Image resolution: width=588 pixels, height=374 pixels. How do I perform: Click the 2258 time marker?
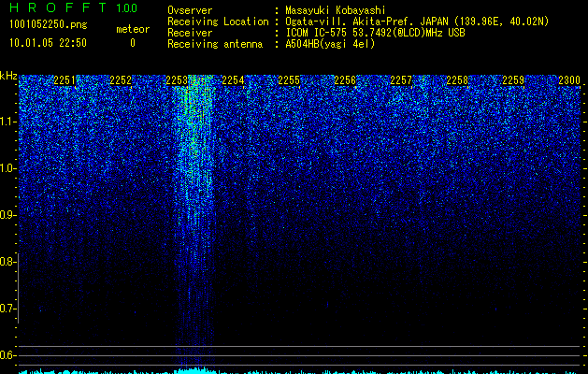pyautogui.click(x=457, y=80)
